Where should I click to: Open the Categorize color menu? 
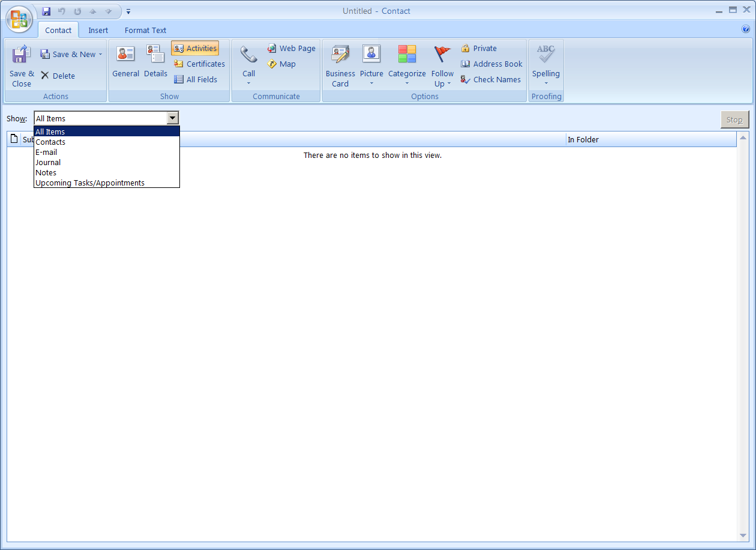[407, 65]
